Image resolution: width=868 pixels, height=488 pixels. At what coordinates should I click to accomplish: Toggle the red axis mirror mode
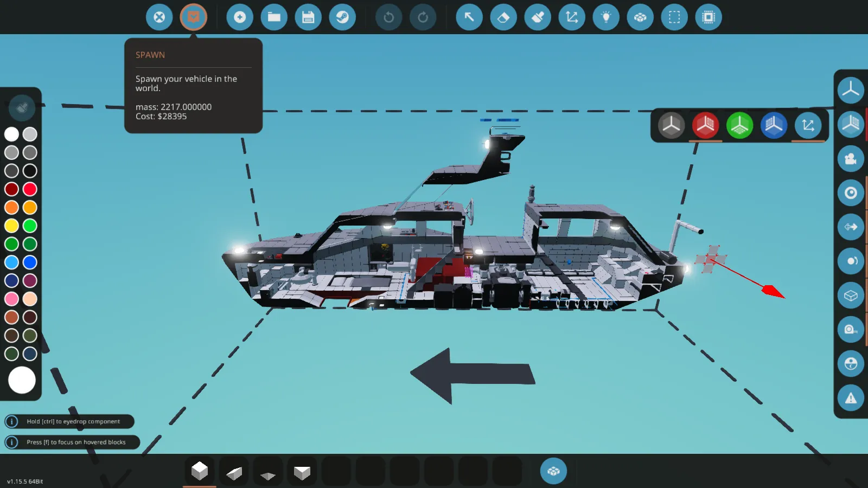pyautogui.click(x=705, y=126)
